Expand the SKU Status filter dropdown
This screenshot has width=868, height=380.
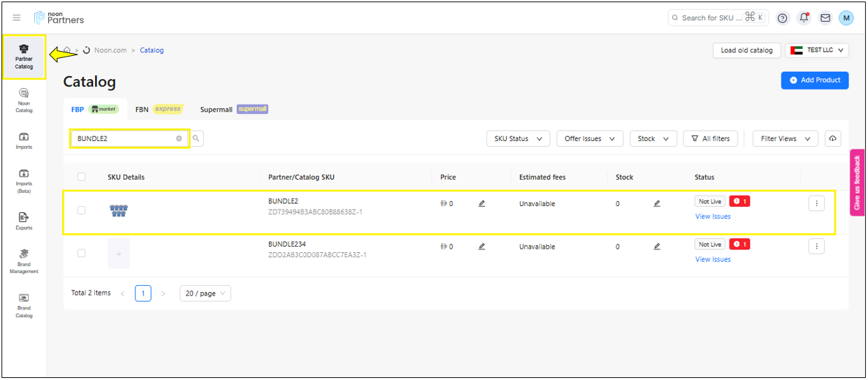click(518, 139)
